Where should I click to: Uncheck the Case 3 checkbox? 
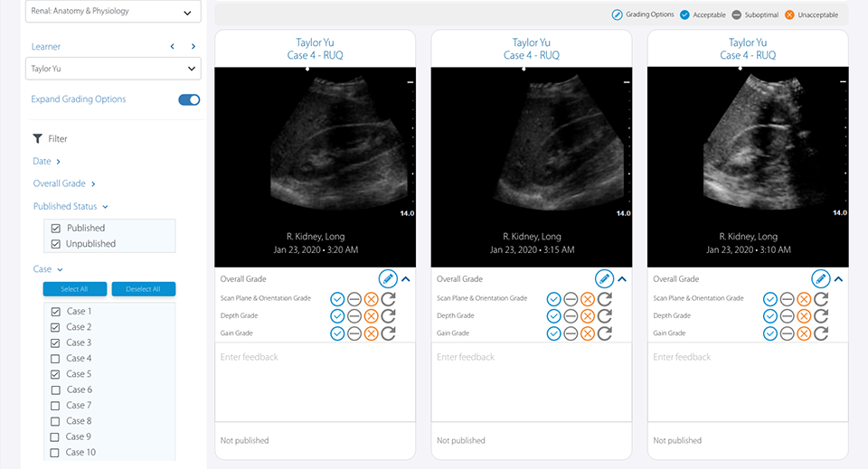pos(55,342)
